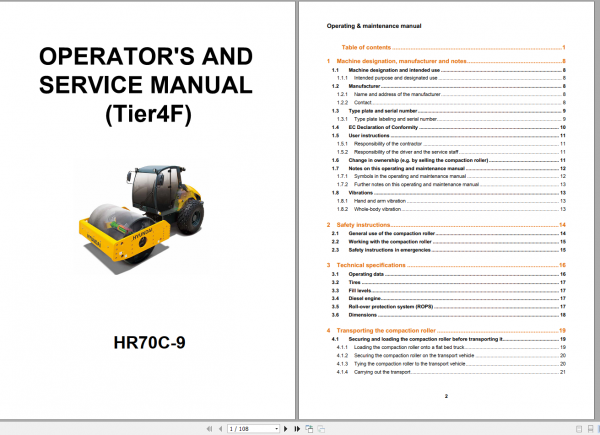
Task: Go to section 1.8 'Vibrations'
Action: tap(449, 193)
